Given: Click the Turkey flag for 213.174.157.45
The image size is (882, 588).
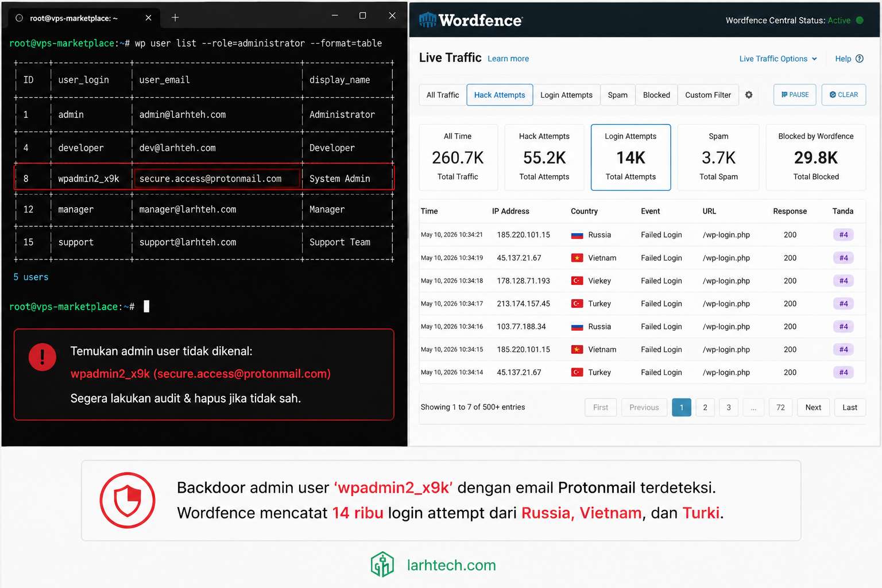Looking at the screenshot, I should [577, 304].
